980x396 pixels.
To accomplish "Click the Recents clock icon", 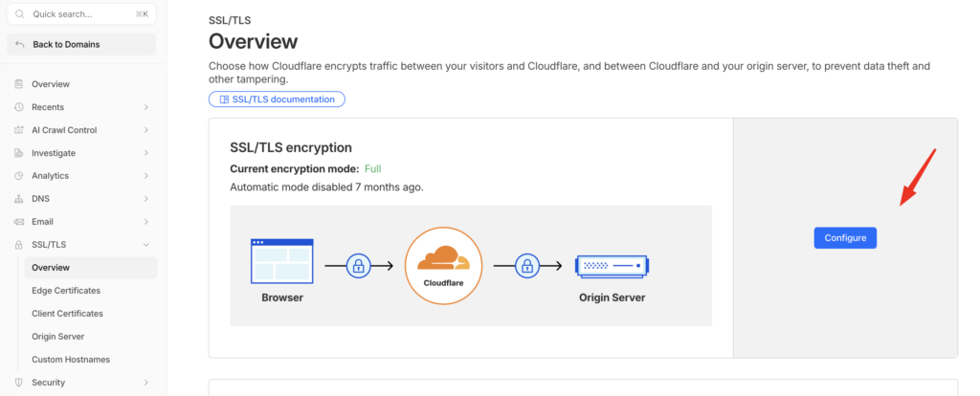I will point(19,107).
